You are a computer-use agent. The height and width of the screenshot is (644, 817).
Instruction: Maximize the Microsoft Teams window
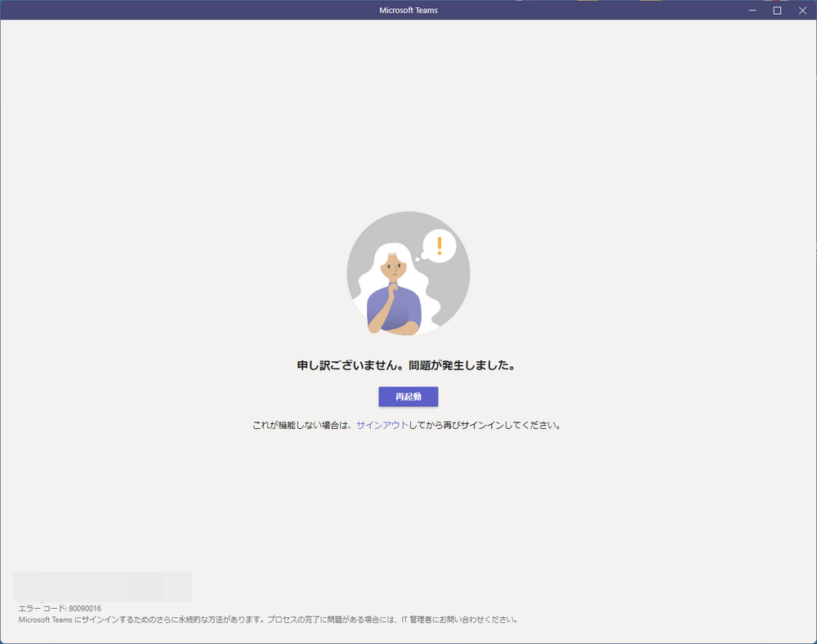click(x=777, y=10)
